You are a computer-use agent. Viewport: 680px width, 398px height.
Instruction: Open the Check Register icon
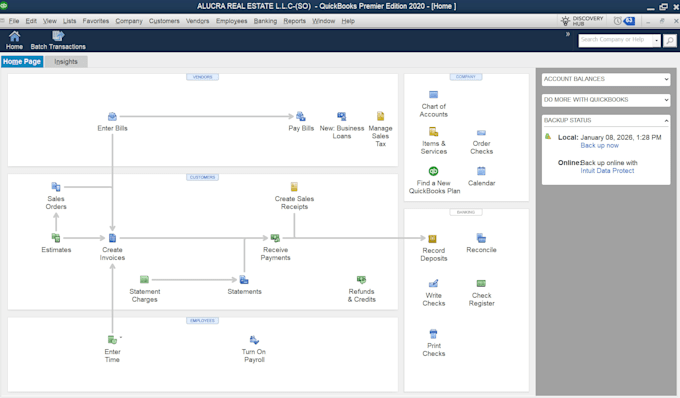point(481,284)
